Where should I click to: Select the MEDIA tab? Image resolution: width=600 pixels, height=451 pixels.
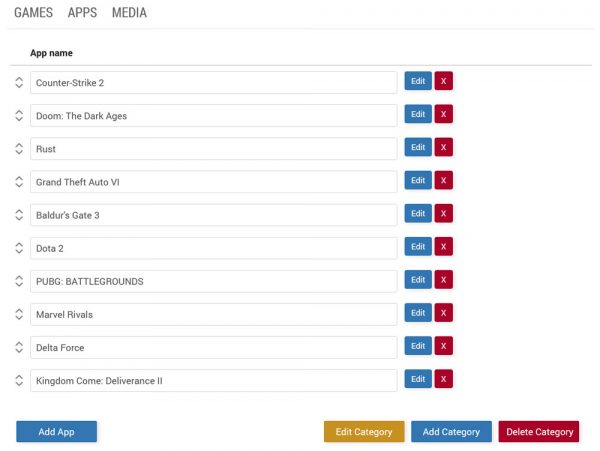click(129, 13)
